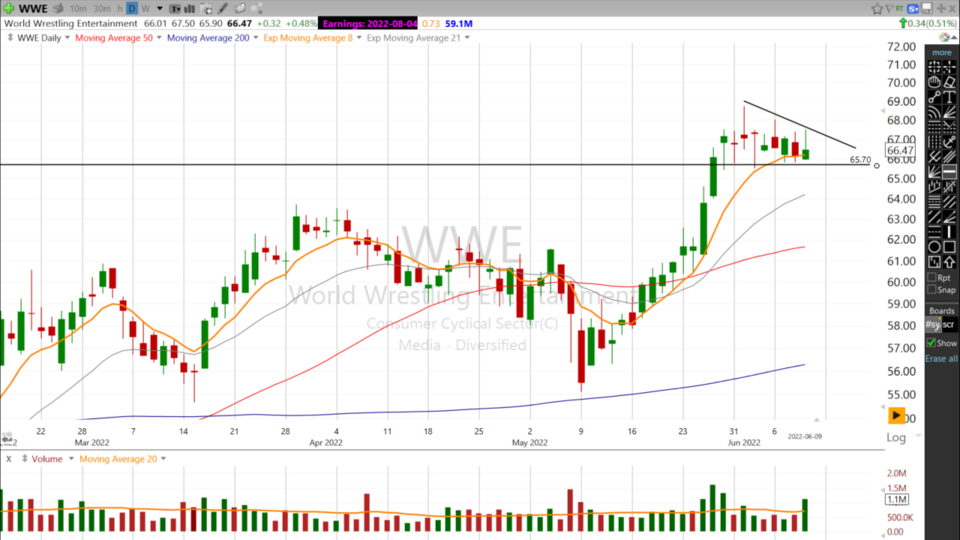Select the text annotation tool
960x540 pixels.
click(x=950, y=96)
